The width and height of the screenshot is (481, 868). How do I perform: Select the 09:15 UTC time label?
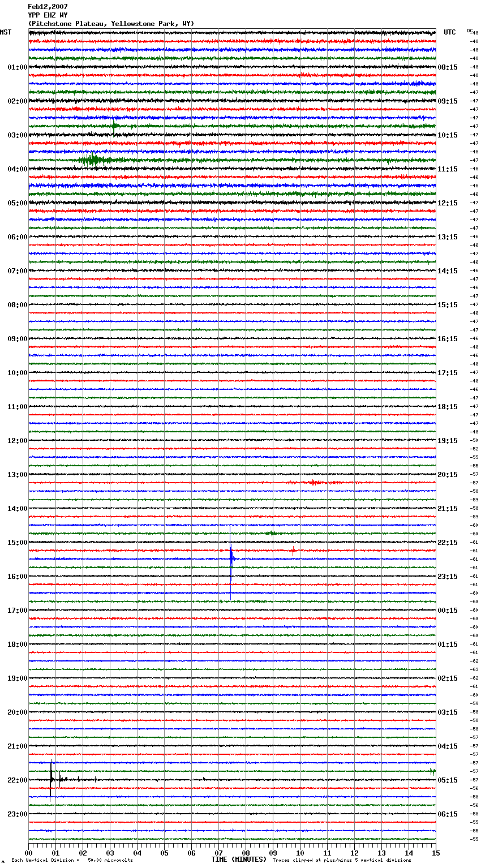tap(448, 101)
